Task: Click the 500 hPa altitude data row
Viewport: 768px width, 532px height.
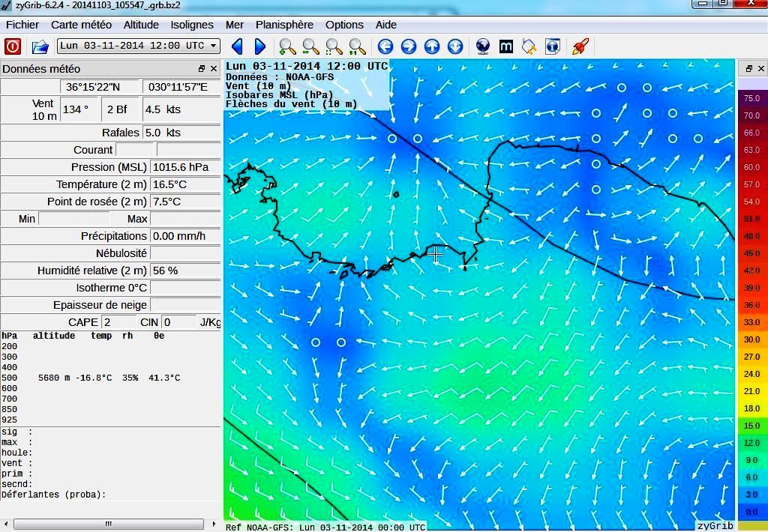Action: [91, 378]
